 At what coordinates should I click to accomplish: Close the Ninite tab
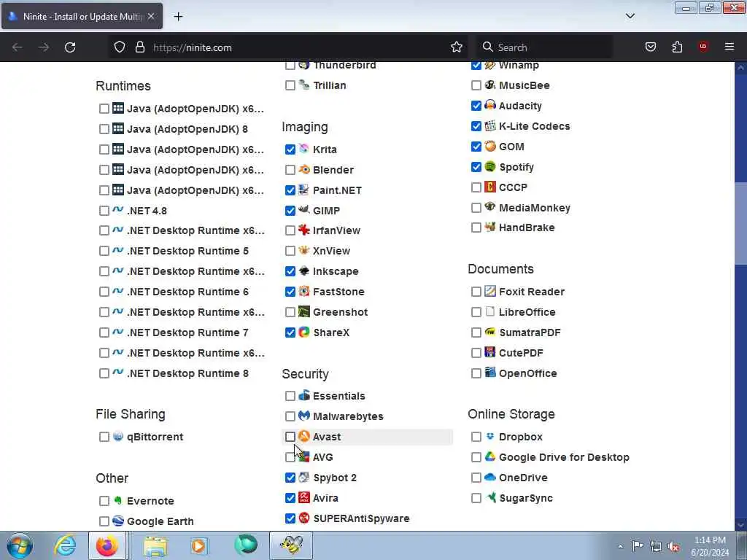coord(150,16)
